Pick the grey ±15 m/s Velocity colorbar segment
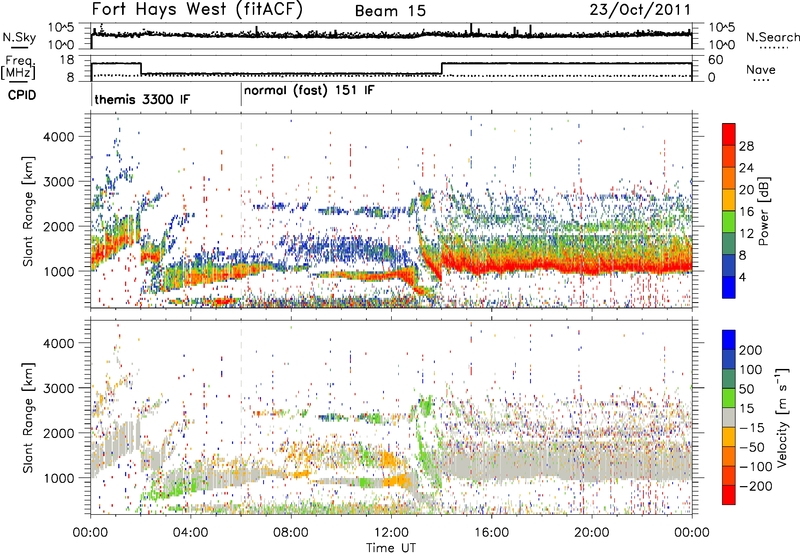This screenshot has width=800, height=554. (729, 417)
